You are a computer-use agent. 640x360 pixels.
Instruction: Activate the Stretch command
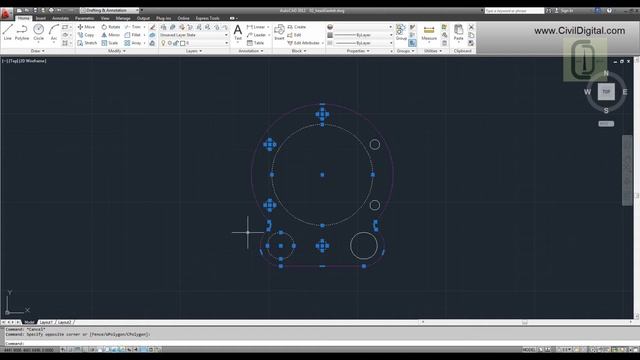[87, 43]
